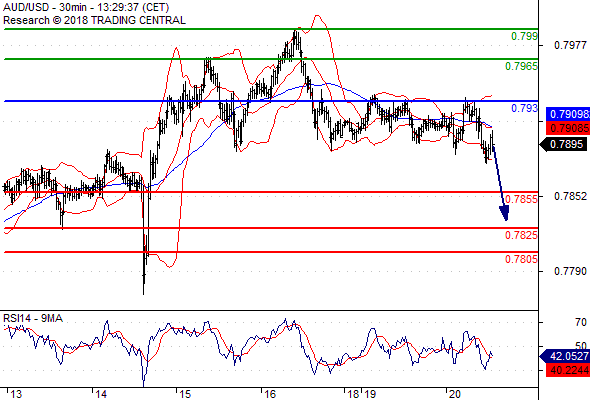Click the 0.7965 resistance level label
The width and height of the screenshot is (590, 400).
pyautogui.click(x=521, y=67)
